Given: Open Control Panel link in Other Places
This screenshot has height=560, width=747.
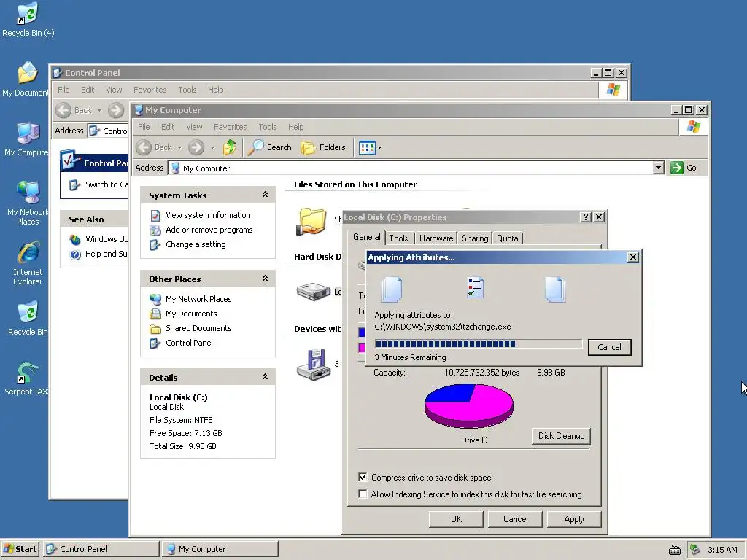Looking at the screenshot, I should [189, 343].
